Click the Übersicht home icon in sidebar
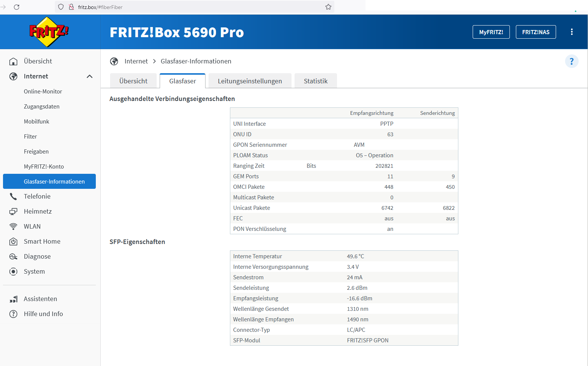 [14, 61]
